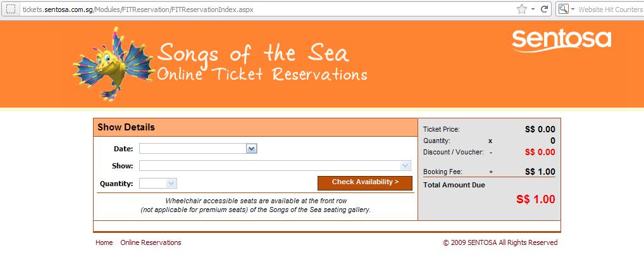Click the Date selection field
The height and width of the screenshot is (257, 644).
[198, 149]
